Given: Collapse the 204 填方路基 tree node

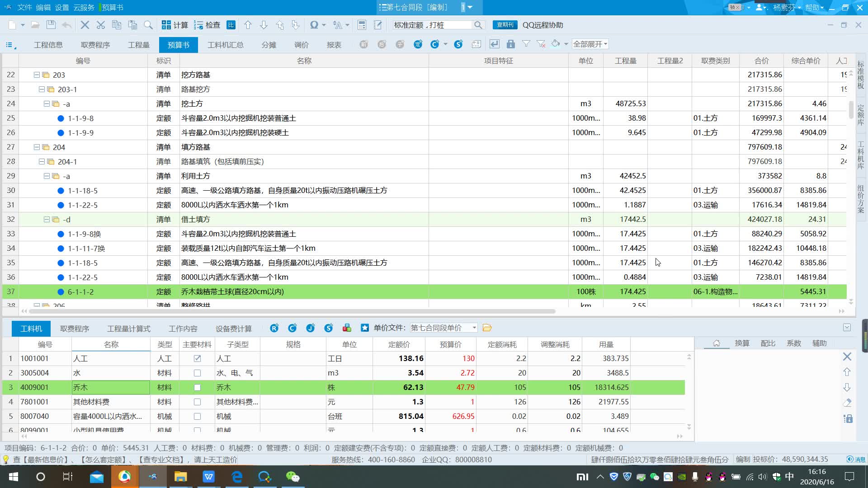Looking at the screenshot, I should (37, 147).
